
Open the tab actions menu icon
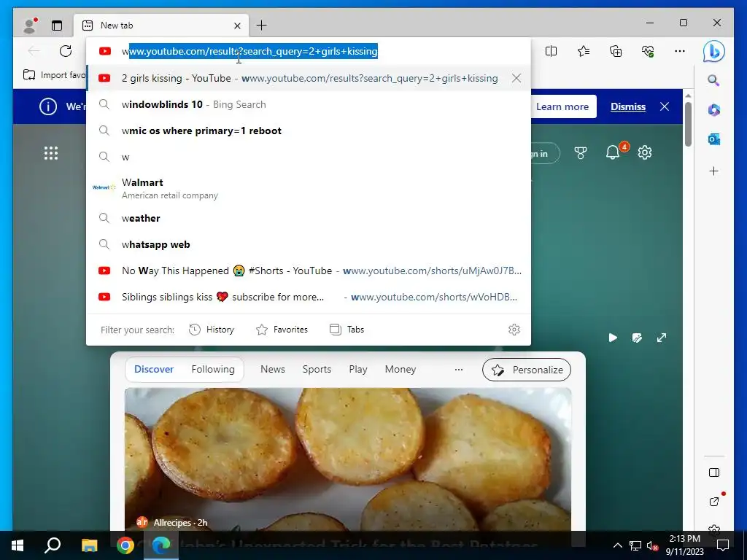tap(57, 26)
